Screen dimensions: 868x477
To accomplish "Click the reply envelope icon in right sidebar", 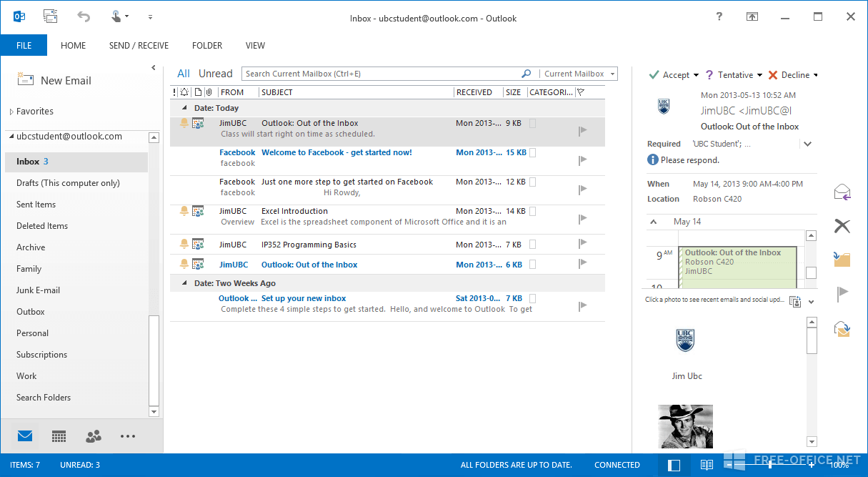I will (842, 192).
